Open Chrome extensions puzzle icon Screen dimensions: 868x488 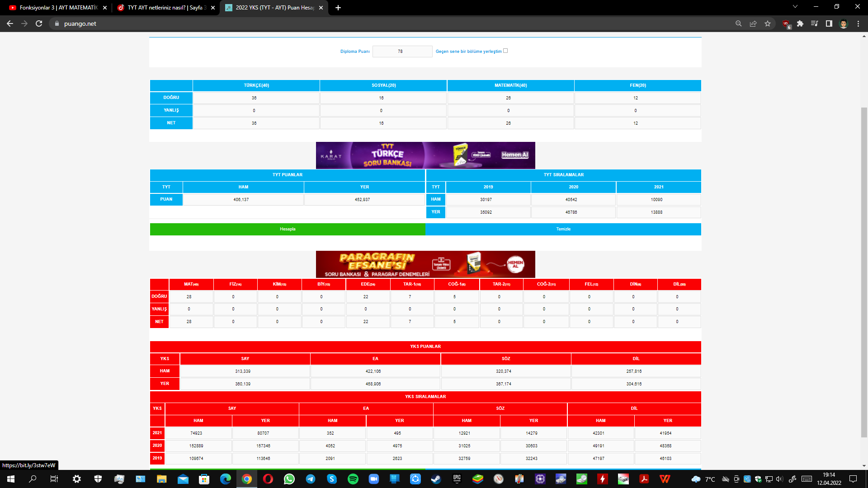[x=800, y=23]
